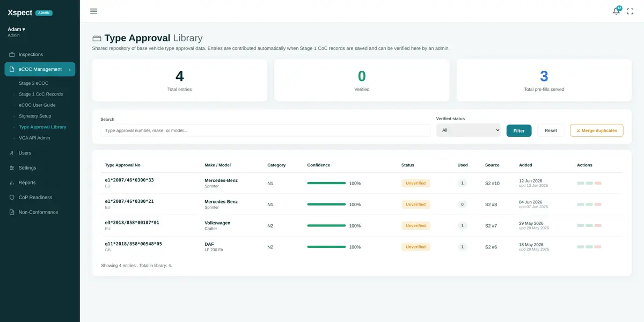
Task: Click the Reset button
Action: coord(551,130)
